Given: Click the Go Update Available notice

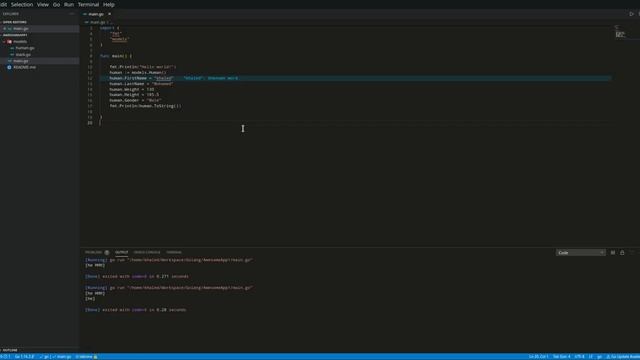Looking at the screenshot, I should pos(623,357).
